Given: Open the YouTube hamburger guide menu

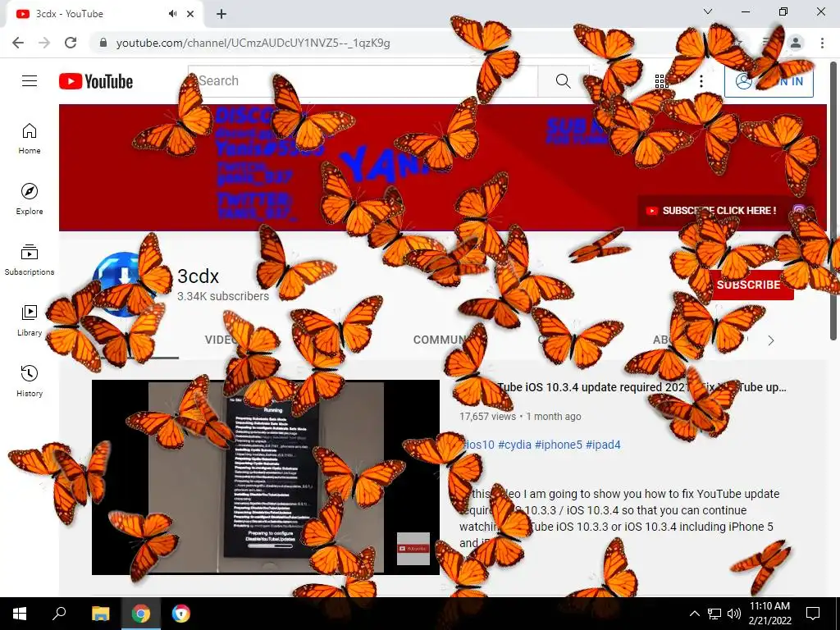Looking at the screenshot, I should coord(30,81).
